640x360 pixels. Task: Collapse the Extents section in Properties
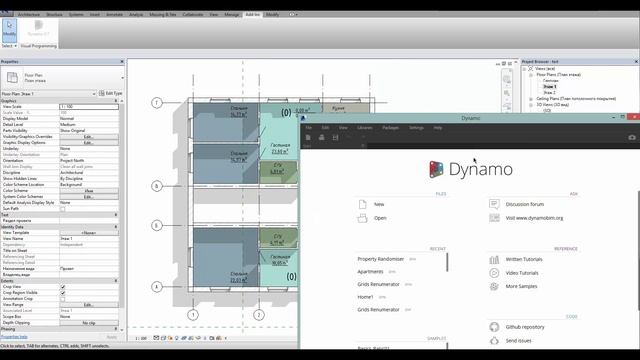[x=116, y=281]
